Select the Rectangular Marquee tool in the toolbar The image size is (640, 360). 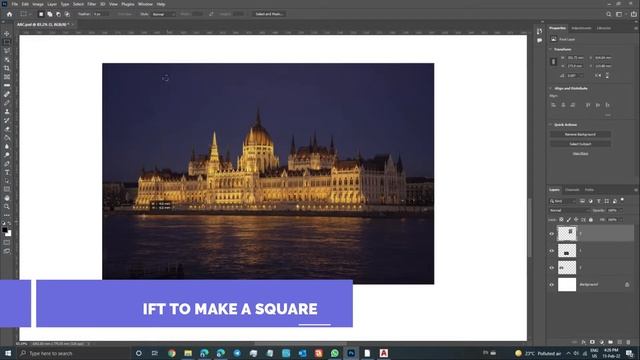[x=7, y=42]
